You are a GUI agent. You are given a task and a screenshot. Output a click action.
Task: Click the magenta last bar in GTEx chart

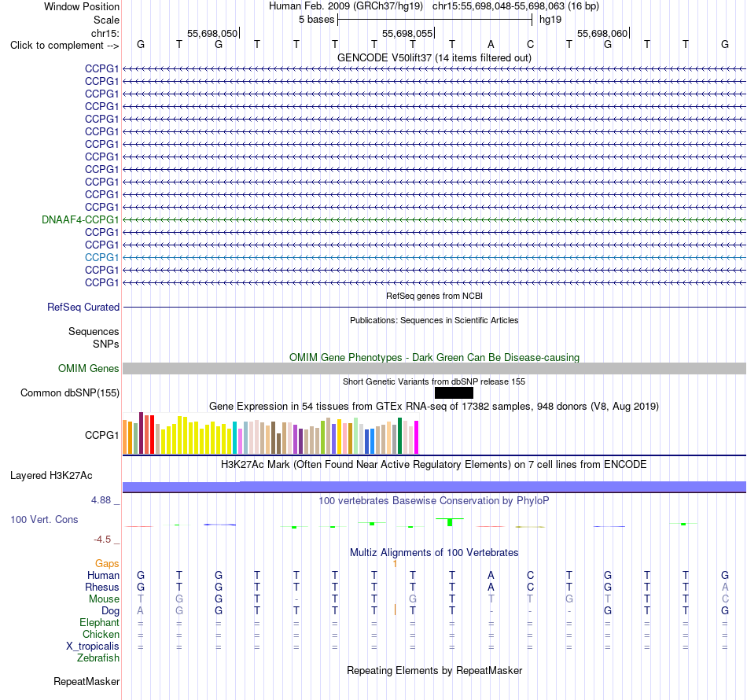[x=416, y=437]
